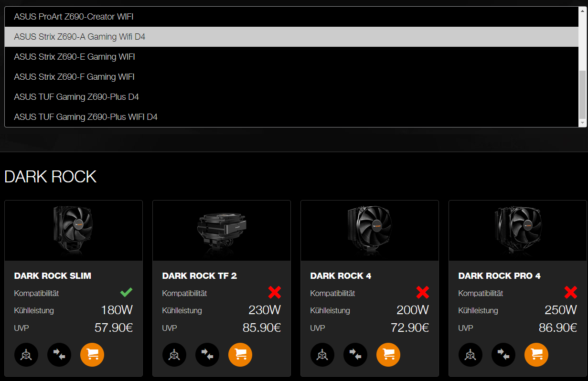Open 3D view for Dark Rock TF 2
Viewport: 588px width, 381px height.
pos(174,355)
